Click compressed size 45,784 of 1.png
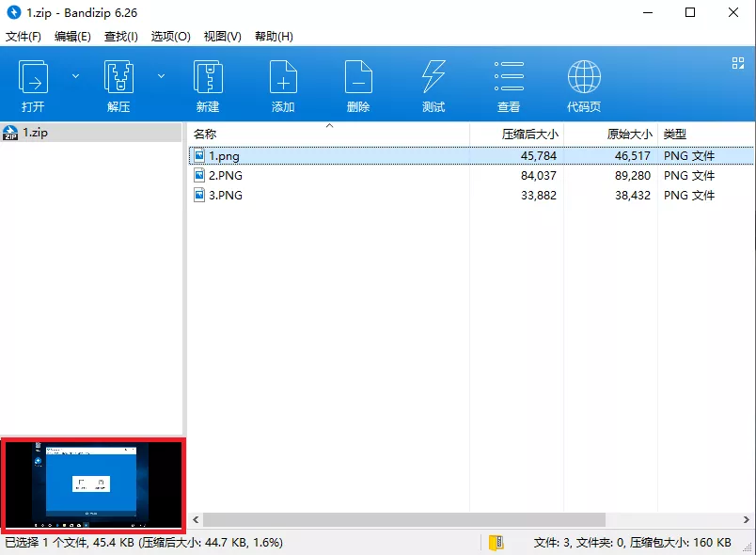Image resolution: width=756 pixels, height=555 pixels. click(x=539, y=156)
